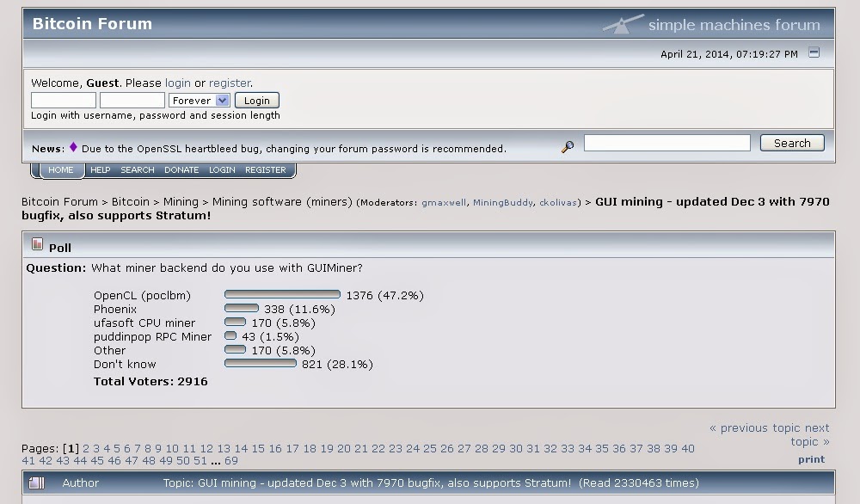The image size is (860, 504).
Task: Click the Search button
Action: (x=792, y=143)
